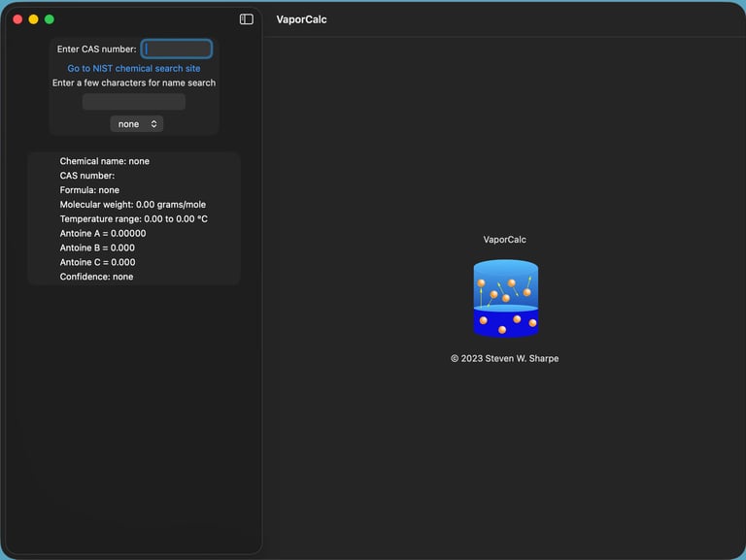The height and width of the screenshot is (560, 746).
Task: Click the 'Antoine A = 0.00000' value
Action: 103,233
